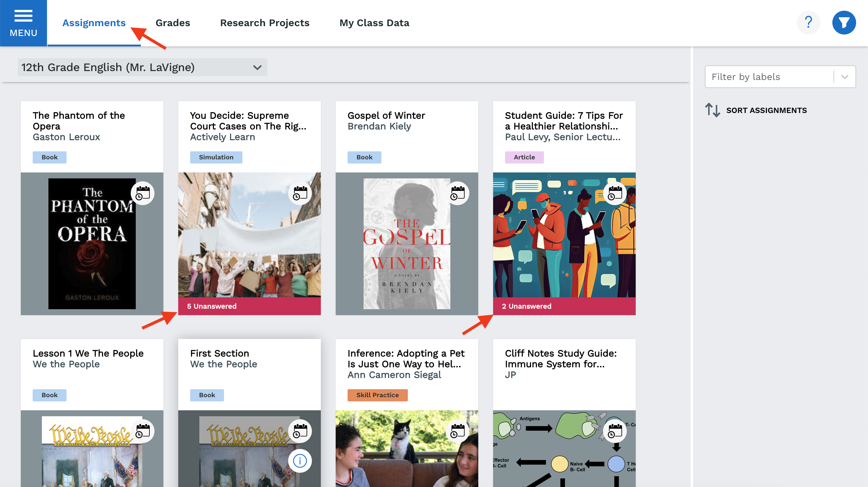Image resolution: width=868 pixels, height=487 pixels.
Task: Click SORT ASSIGNMENTS
Action: tap(767, 110)
